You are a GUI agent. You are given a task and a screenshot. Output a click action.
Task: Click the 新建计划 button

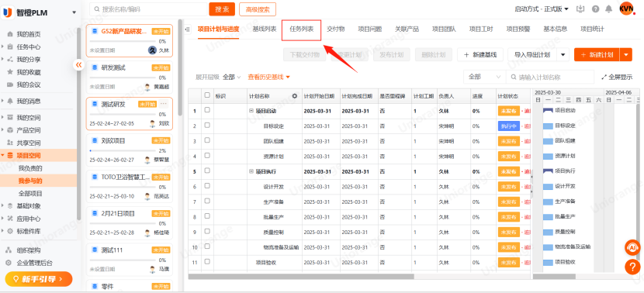(x=597, y=54)
